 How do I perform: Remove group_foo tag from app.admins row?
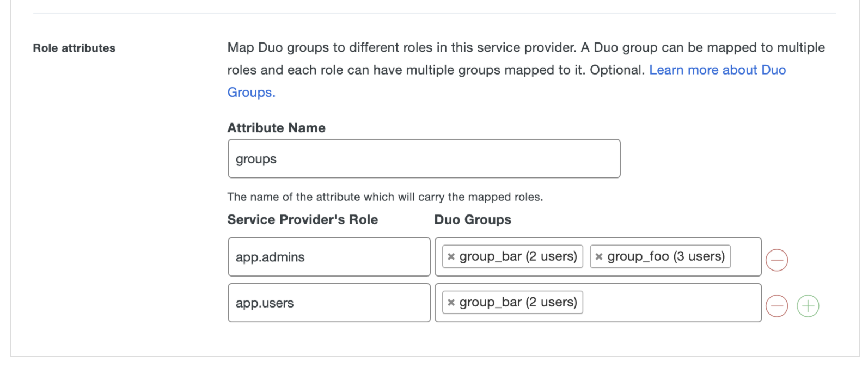599,257
